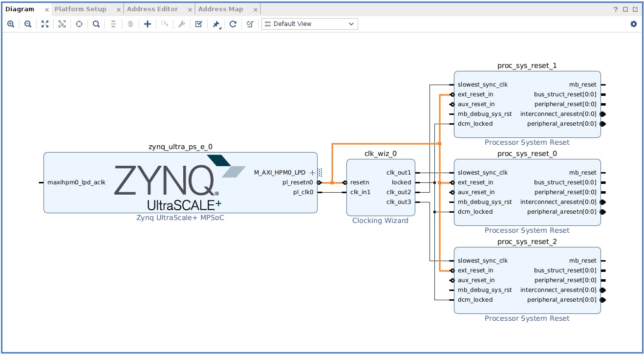Image resolution: width=644 pixels, height=355 pixels.
Task: Open help with the question mark icon
Action: tap(616, 9)
